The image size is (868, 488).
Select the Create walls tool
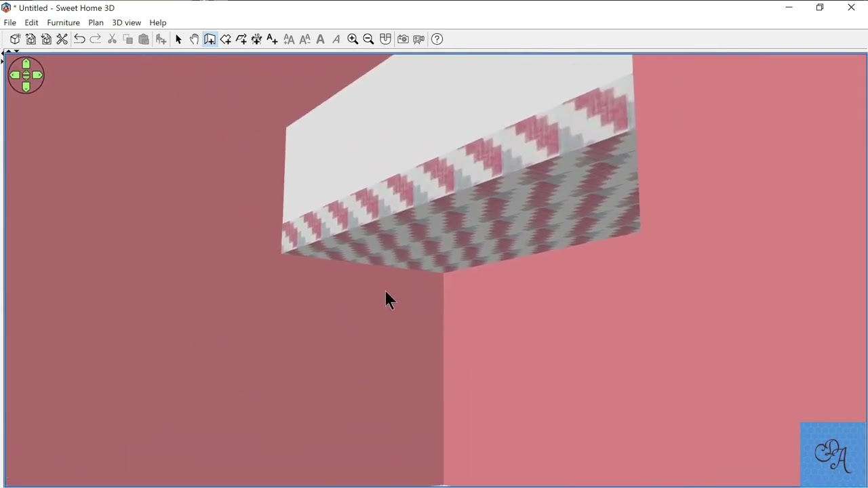[x=210, y=39]
